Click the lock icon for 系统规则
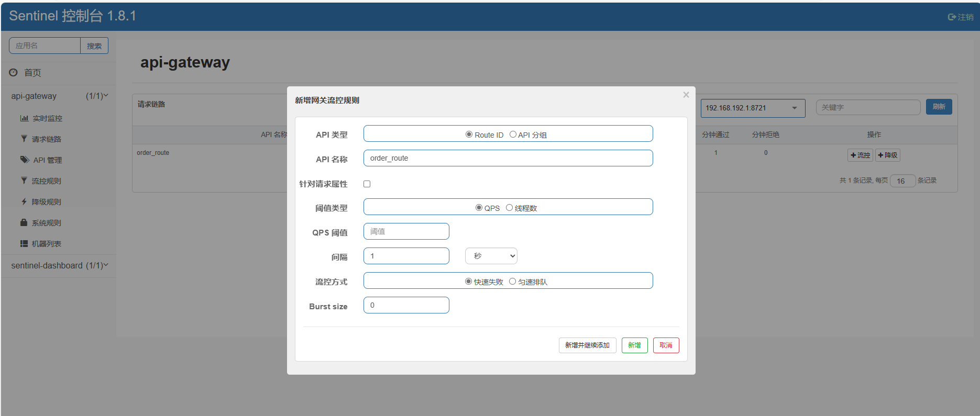 [x=24, y=222]
